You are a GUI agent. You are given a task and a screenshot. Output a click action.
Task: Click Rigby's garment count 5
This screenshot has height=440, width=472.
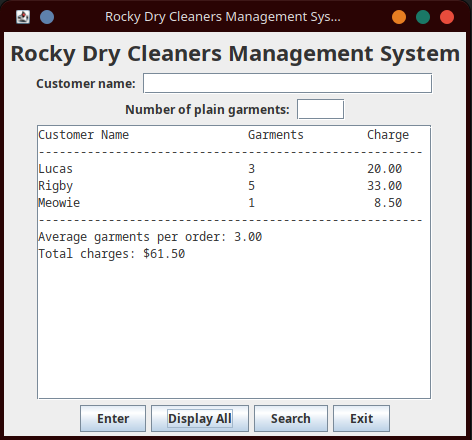pos(252,186)
